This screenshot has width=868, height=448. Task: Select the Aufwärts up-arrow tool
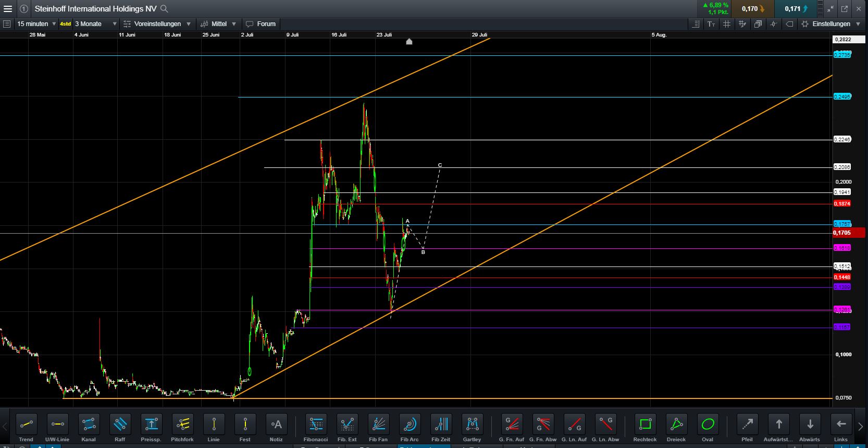(778, 425)
